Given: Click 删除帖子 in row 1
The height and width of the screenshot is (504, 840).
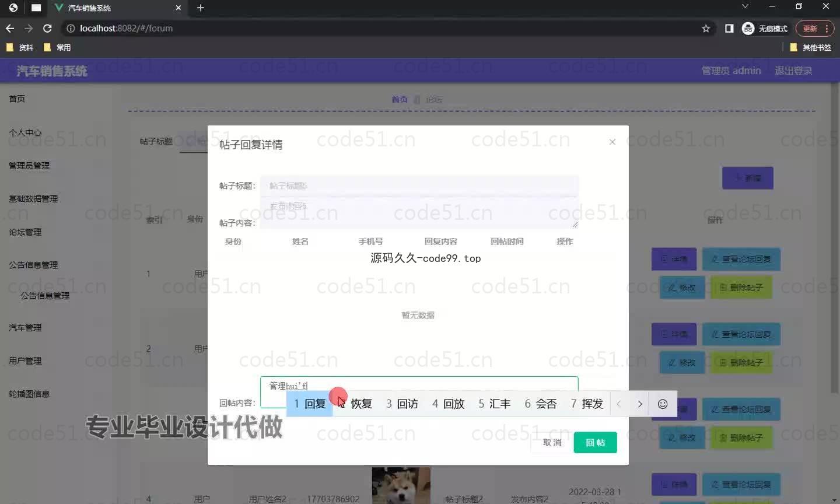Looking at the screenshot, I should [741, 288].
